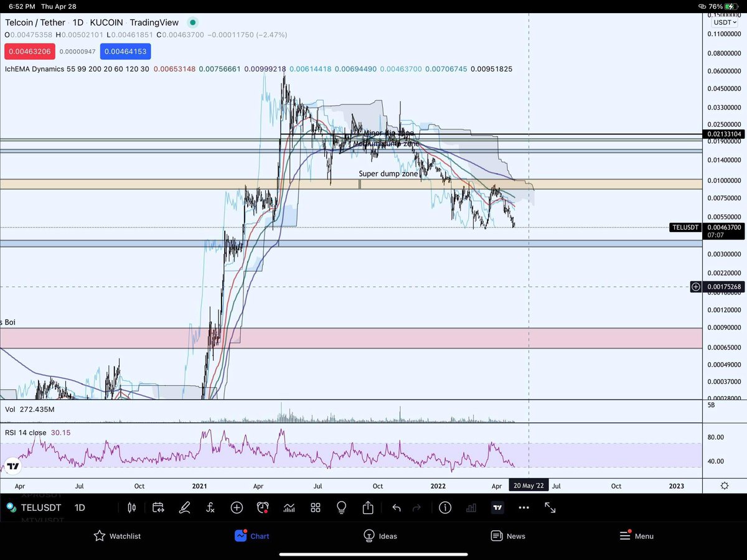Select the Medium dump zone label
The width and height of the screenshot is (747, 560).
[x=386, y=144]
